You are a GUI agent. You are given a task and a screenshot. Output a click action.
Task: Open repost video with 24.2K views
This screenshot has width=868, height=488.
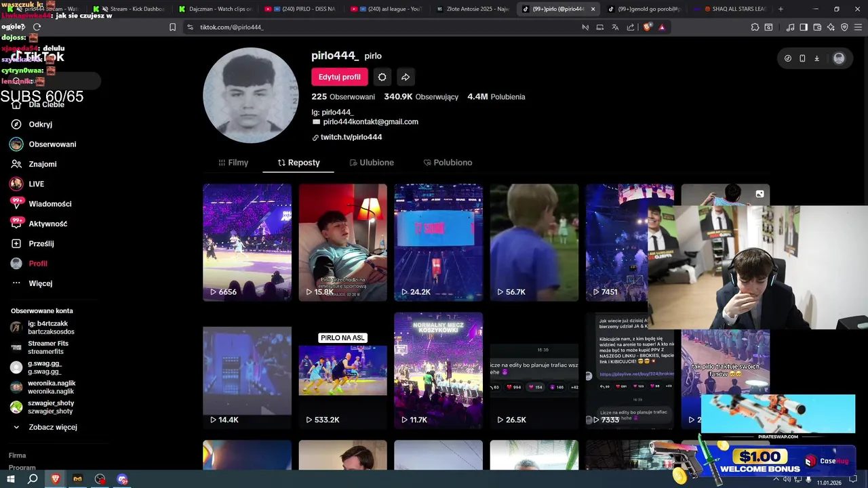coord(439,242)
